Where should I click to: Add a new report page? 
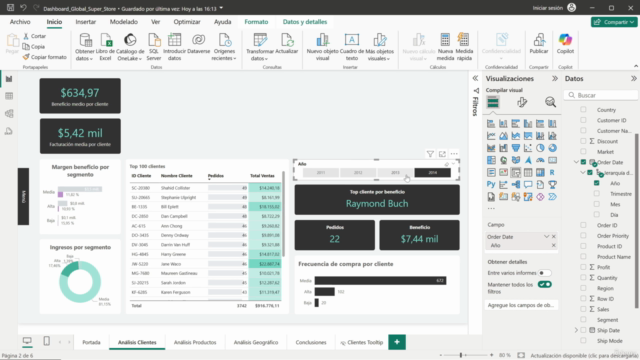397,342
